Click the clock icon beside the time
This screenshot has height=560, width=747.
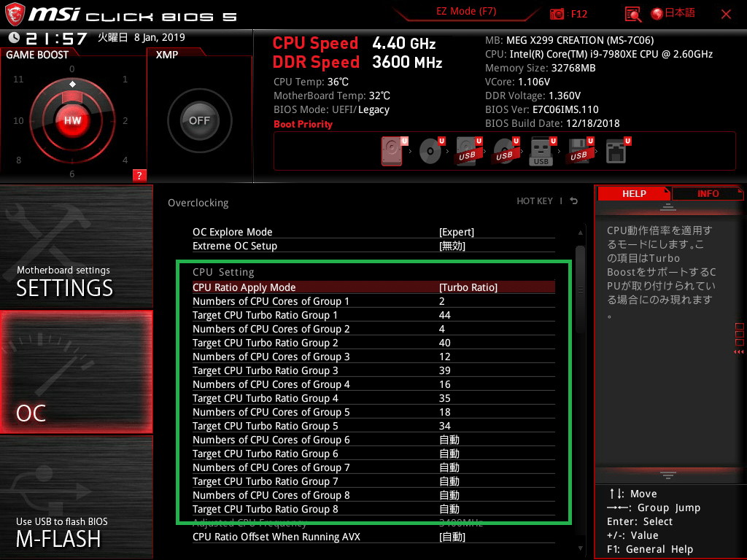pos(14,38)
